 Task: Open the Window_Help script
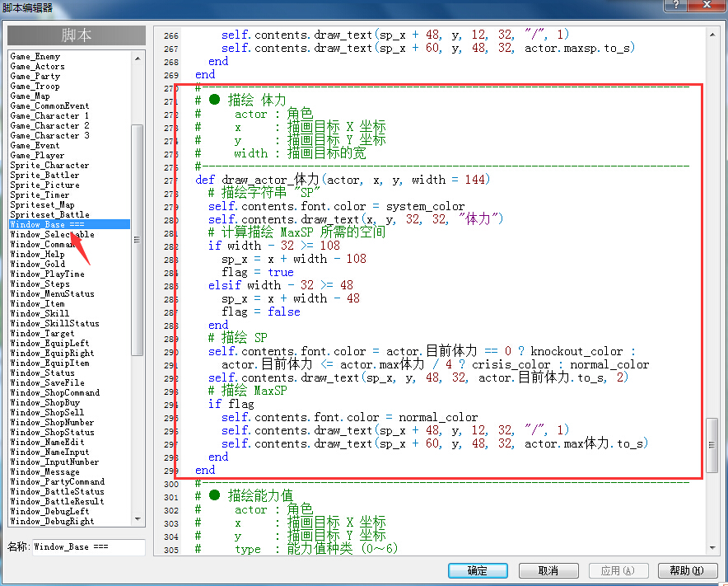(x=38, y=254)
